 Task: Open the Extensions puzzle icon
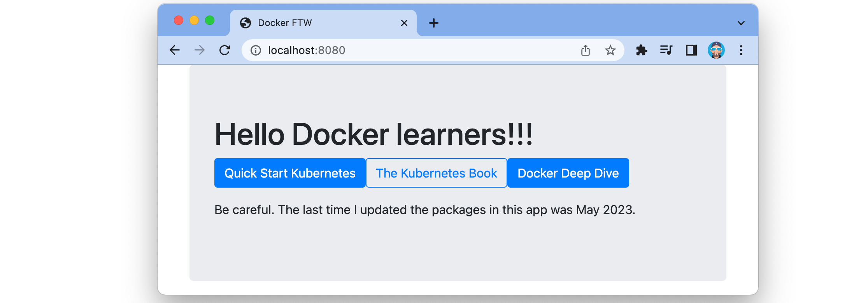tap(642, 50)
